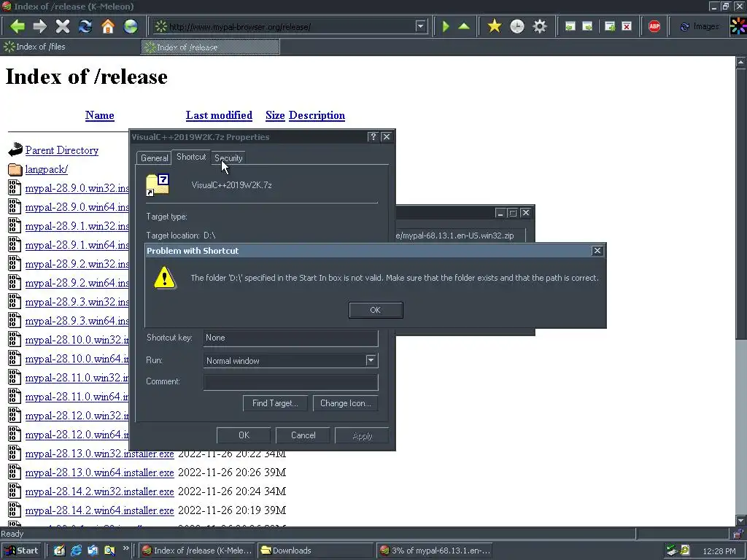Click the Description column header link
The height and width of the screenshot is (560, 747).
point(317,115)
